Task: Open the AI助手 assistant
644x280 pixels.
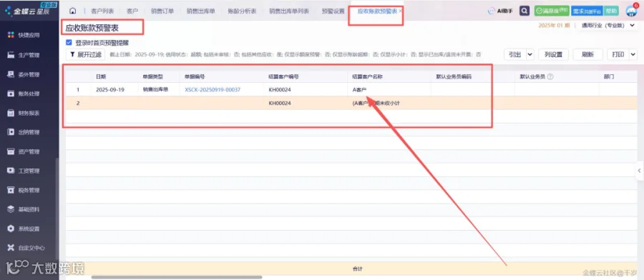Action: (x=500, y=11)
